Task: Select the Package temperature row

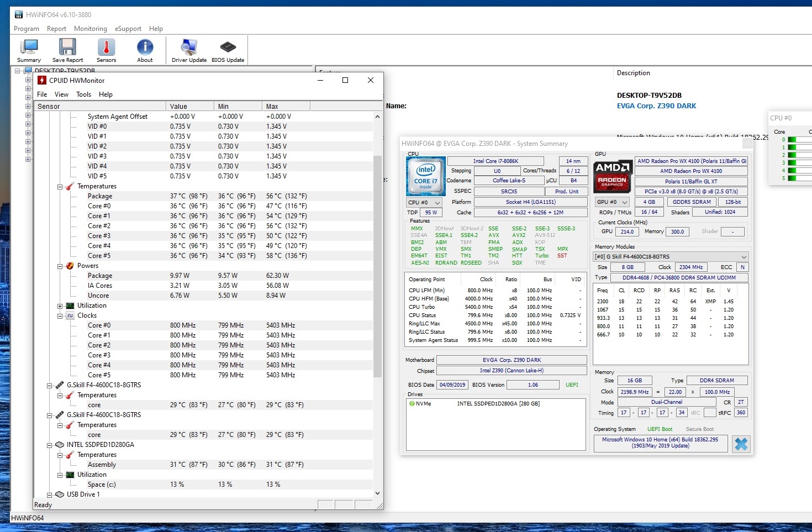Action: coord(203,196)
